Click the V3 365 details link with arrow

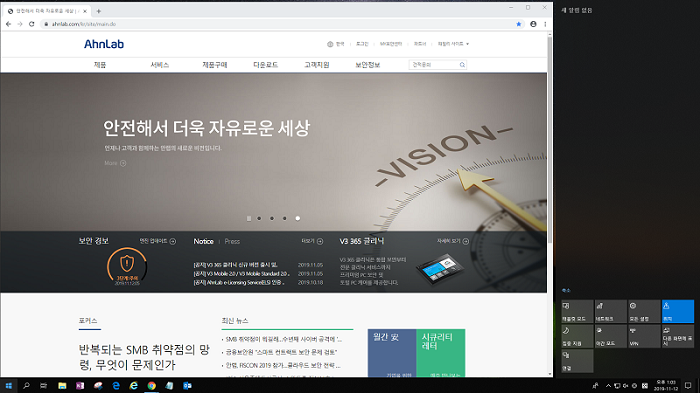click(x=453, y=241)
